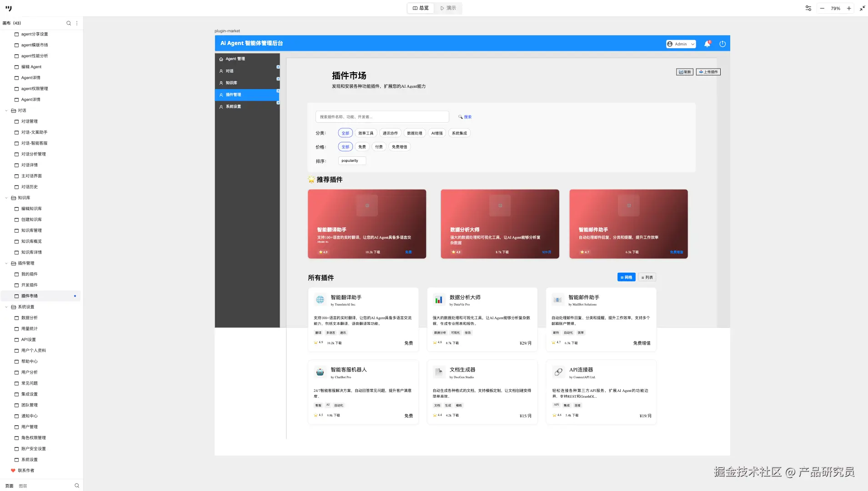Click 联系作者 link in left panel
Image resolution: width=868 pixels, height=491 pixels.
26,471
